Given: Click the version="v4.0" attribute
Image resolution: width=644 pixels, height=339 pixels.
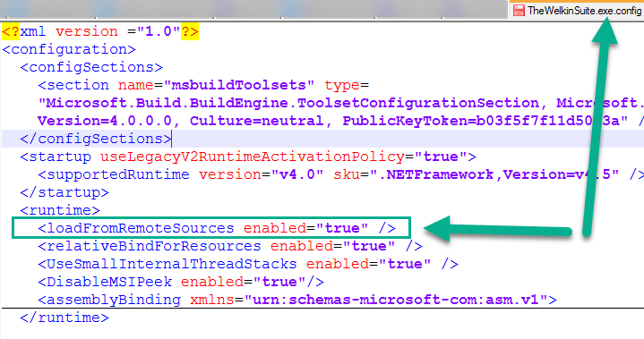Looking at the screenshot, I should [262, 174].
